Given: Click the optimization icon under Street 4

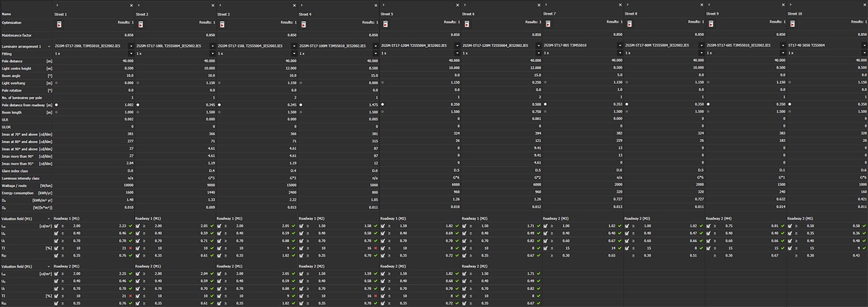Looking at the screenshot, I should pos(304,24).
